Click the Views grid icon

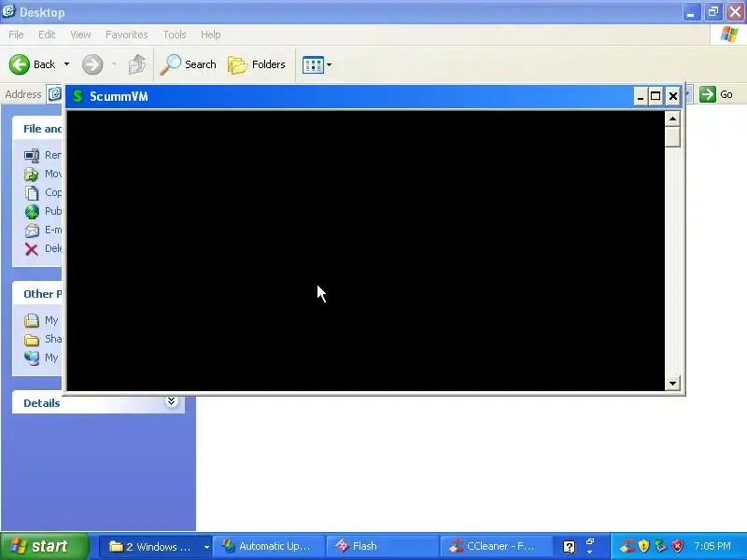point(313,64)
